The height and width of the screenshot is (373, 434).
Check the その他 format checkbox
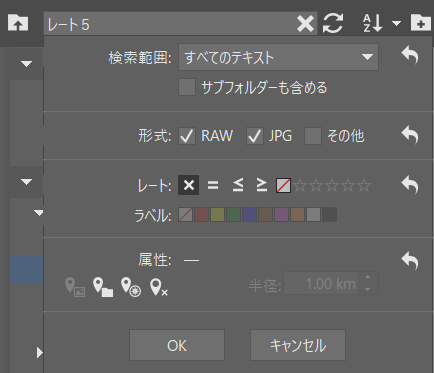313,136
